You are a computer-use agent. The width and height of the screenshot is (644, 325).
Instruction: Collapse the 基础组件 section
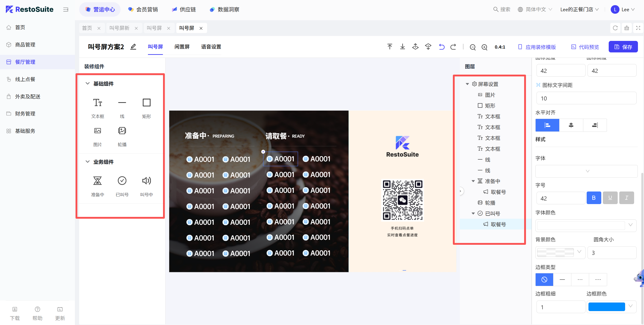click(87, 83)
